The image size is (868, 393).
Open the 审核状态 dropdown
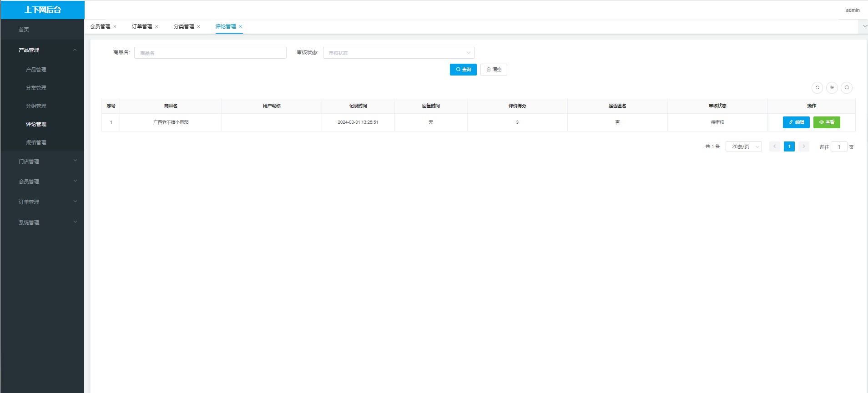pyautogui.click(x=399, y=53)
